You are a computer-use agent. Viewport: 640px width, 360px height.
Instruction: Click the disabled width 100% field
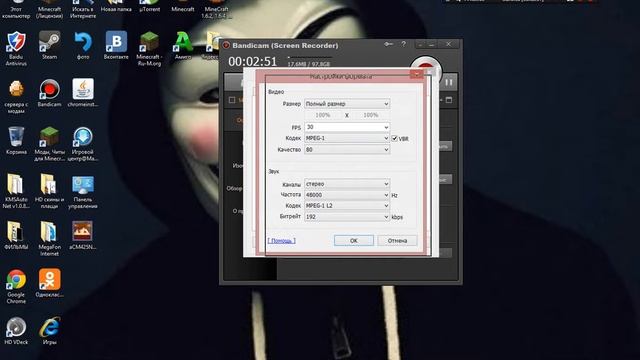(323, 115)
